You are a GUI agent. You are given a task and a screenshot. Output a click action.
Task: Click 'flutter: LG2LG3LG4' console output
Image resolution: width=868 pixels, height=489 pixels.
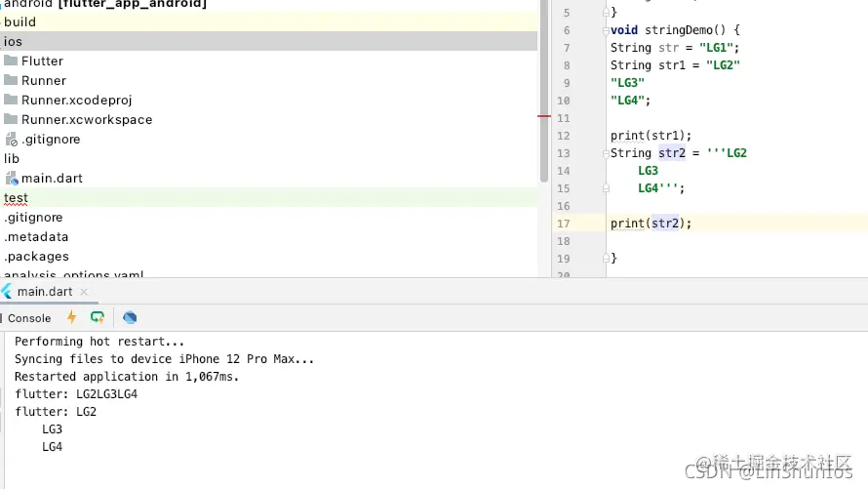pyautogui.click(x=76, y=394)
